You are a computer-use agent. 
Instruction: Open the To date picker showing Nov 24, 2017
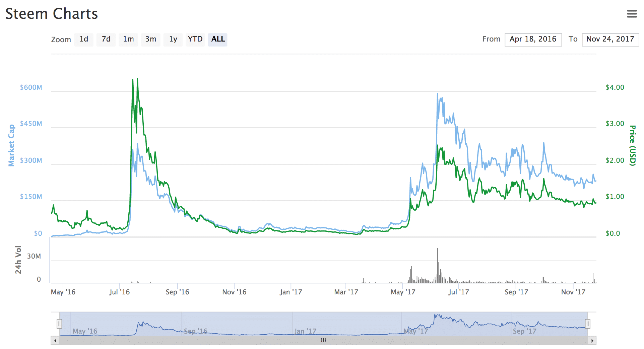tap(610, 39)
